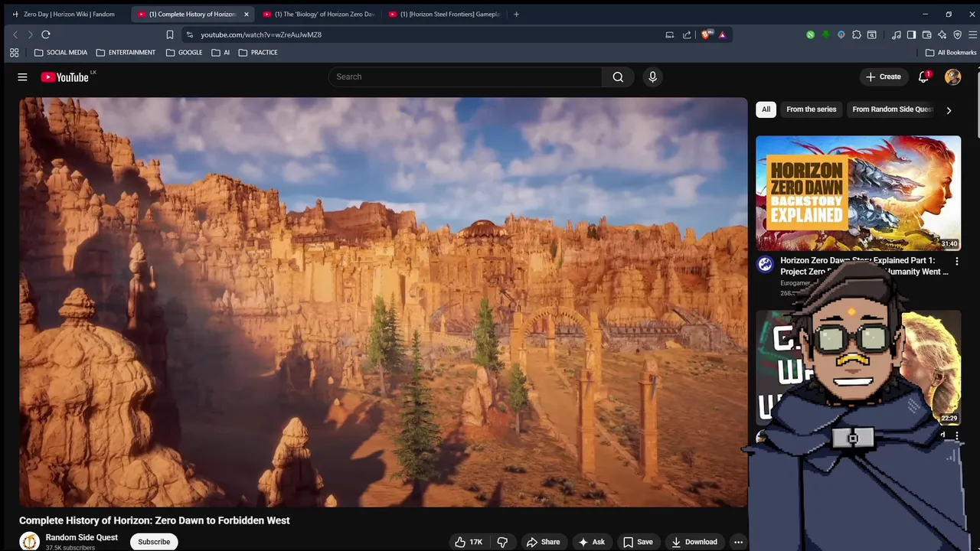Open more actions three-dot menu under video
Viewport: 980px width, 551px height.
pos(738,542)
